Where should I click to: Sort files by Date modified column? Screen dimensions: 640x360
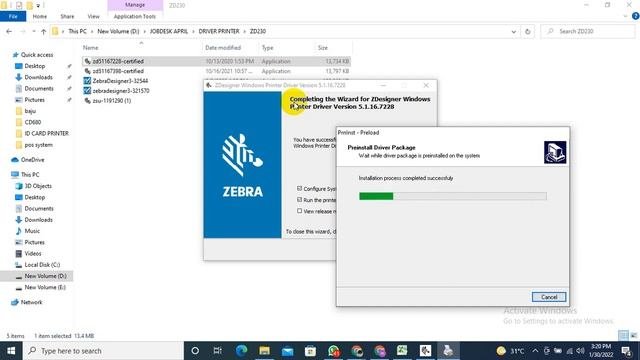tap(223, 48)
